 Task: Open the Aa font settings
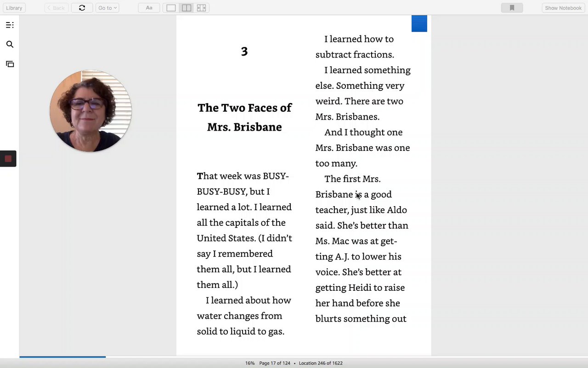point(149,8)
